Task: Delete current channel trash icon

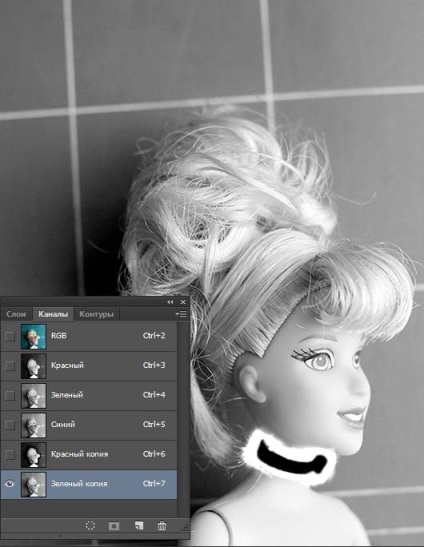Action: tap(162, 525)
